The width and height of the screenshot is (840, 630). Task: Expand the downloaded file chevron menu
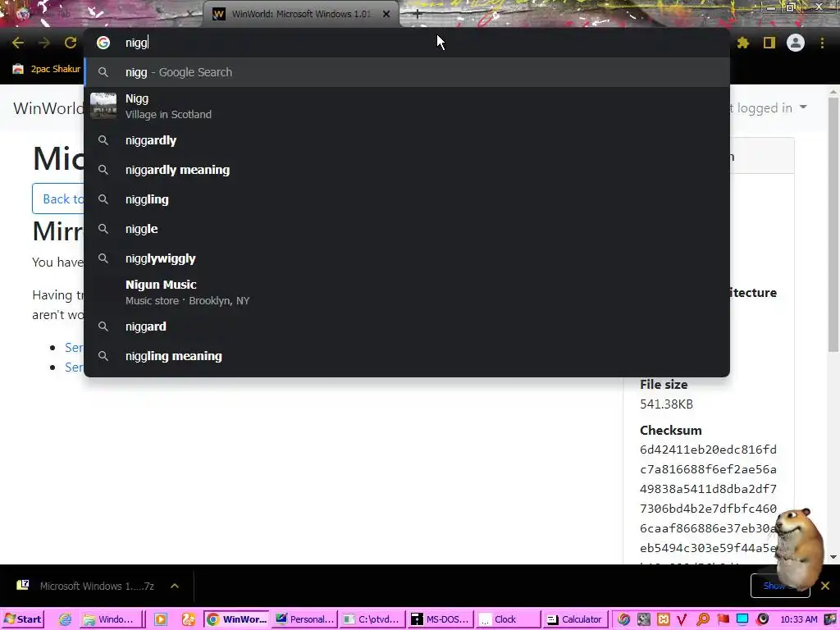click(175, 586)
